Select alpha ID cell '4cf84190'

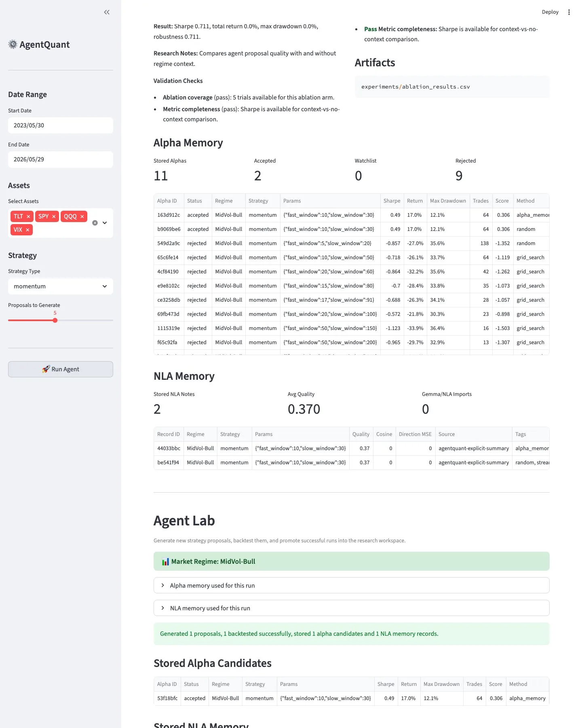coord(169,272)
